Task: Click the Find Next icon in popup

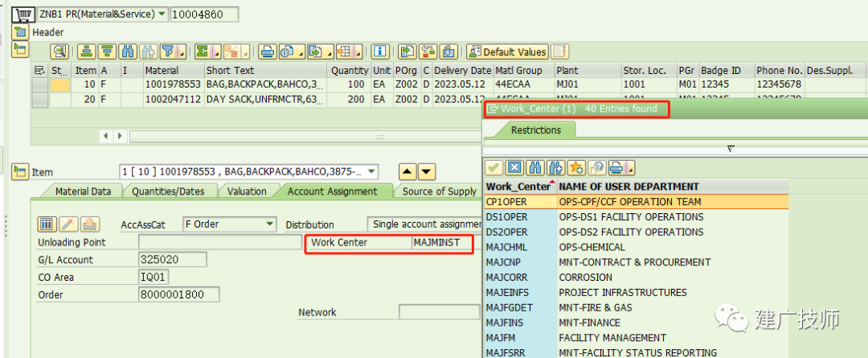Action: [556, 168]
